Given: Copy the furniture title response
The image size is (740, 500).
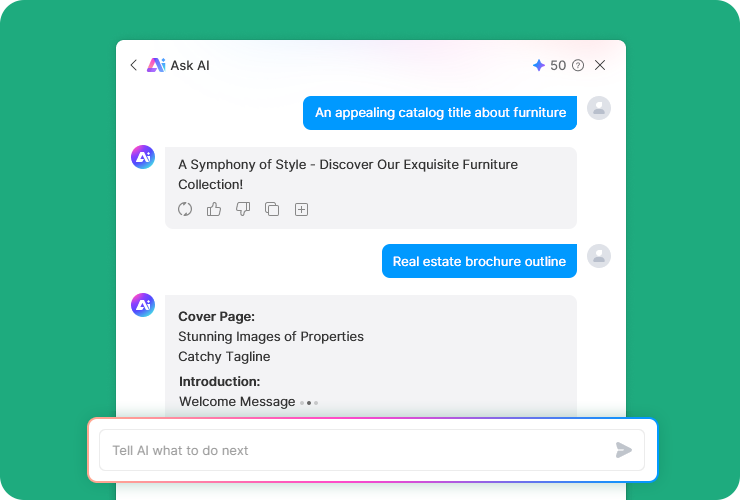Looking at the screenshot, I should click(x=272, y=209).
